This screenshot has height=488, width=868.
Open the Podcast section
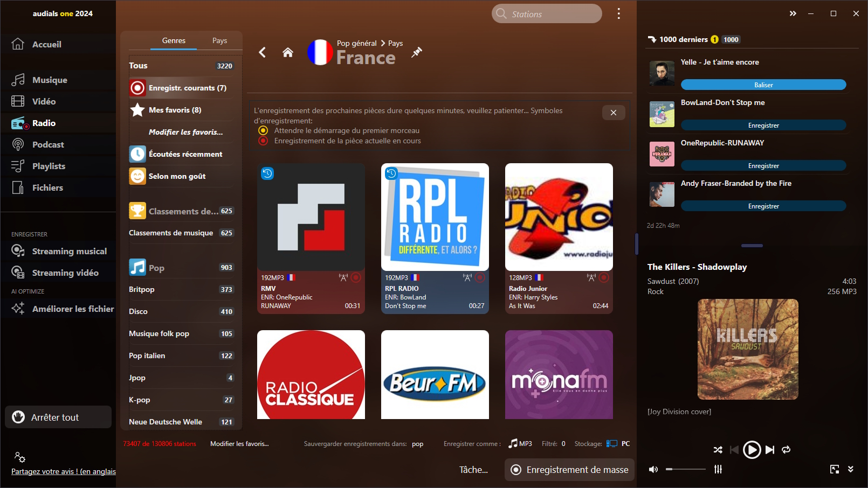58,144
